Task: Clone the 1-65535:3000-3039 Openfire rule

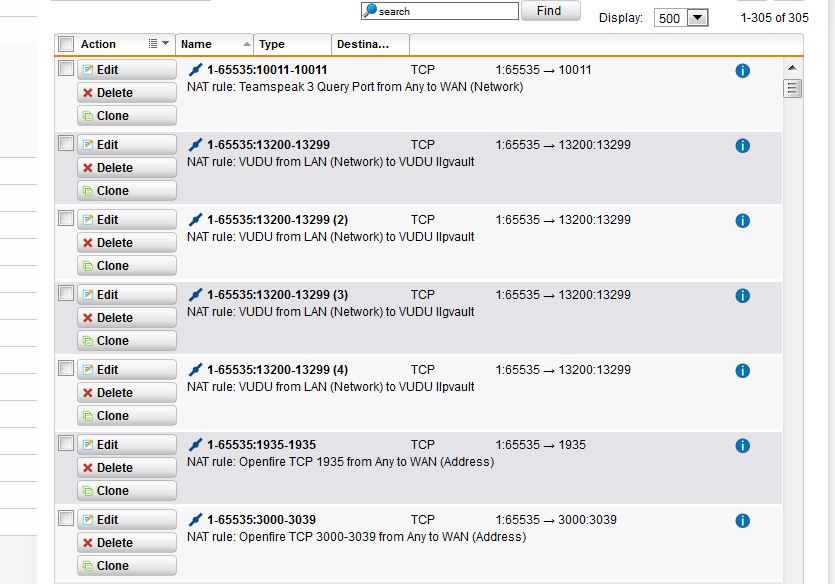Action: pyautogui.click(x=127, y=566)
